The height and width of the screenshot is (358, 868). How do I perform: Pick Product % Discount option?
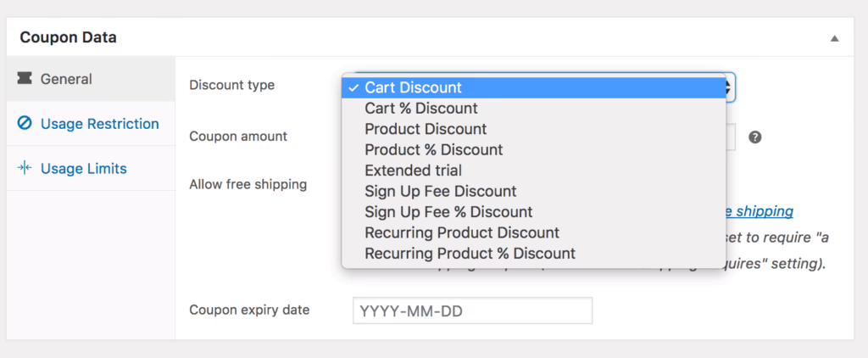point(433,150)
